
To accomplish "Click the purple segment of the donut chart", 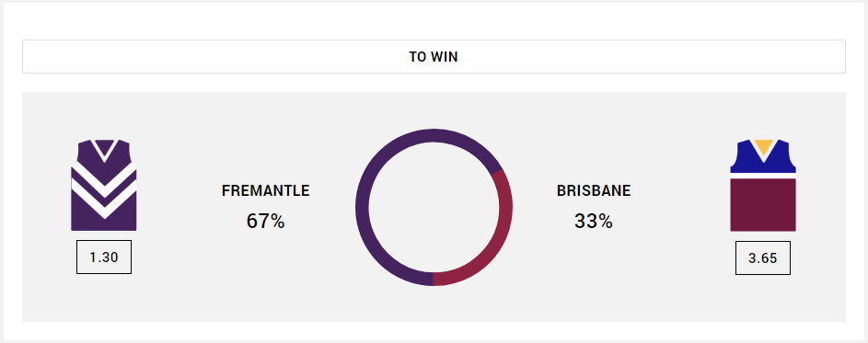I will [x=362, y=208].
